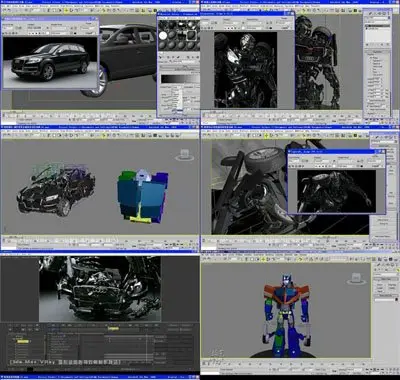The image size is (400, 380).
Task: Open Create tab in standing robot command panel
Action: point(369,14)
